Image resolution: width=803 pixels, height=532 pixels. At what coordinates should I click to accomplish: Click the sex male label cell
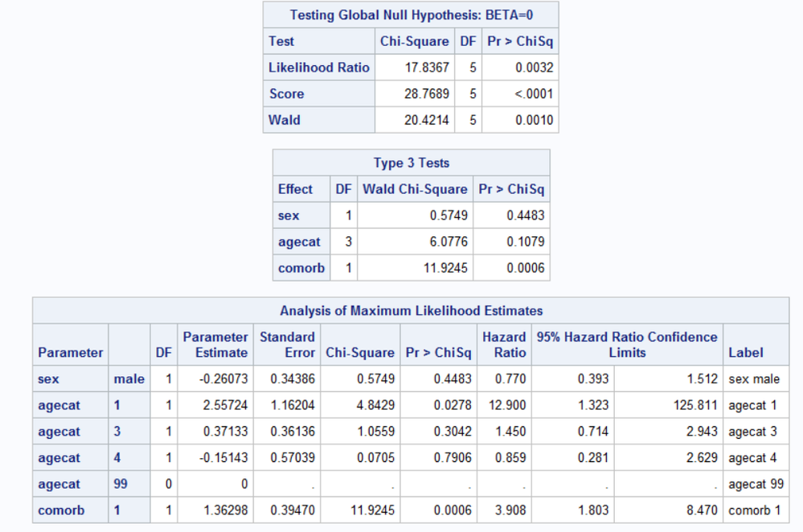[x=754, y=379]
